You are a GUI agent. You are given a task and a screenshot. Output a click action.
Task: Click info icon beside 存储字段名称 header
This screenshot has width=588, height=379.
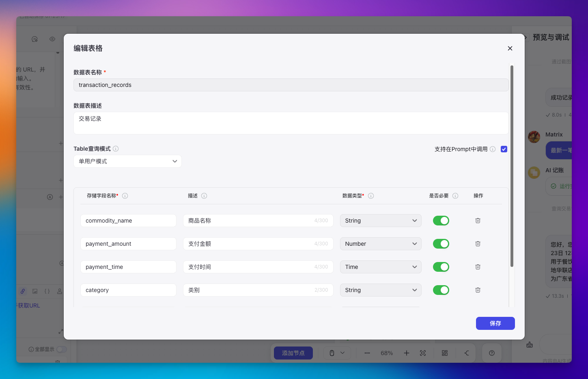125,196
